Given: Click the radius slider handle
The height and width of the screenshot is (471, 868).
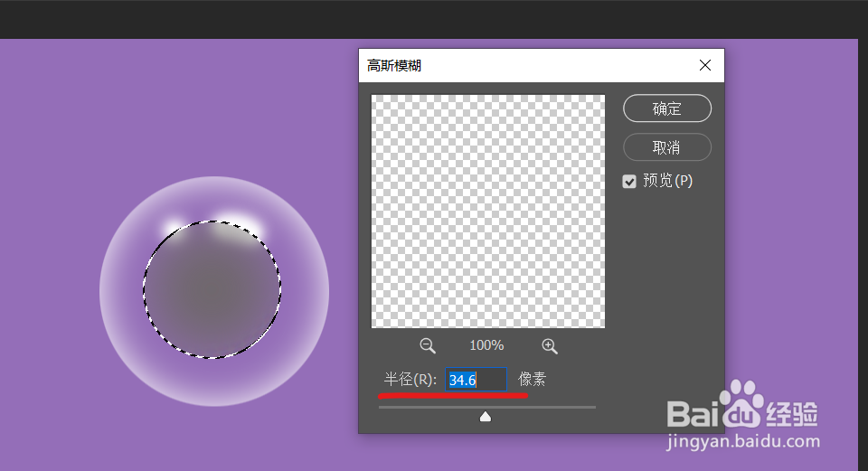Looking at the screenshot, I should [x=486, y=416].
